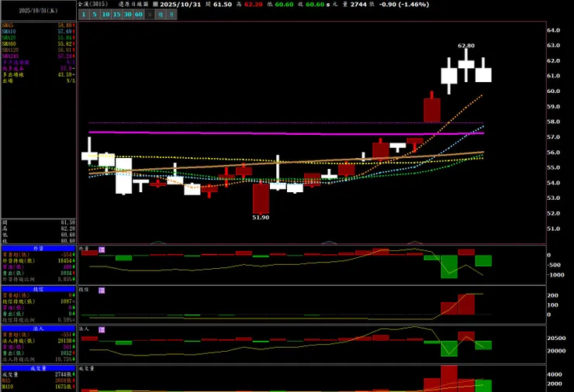Viewport: 574px width, 392px height.
Task: Click the blue 法人 panel header
Action: tap(39, 328)
